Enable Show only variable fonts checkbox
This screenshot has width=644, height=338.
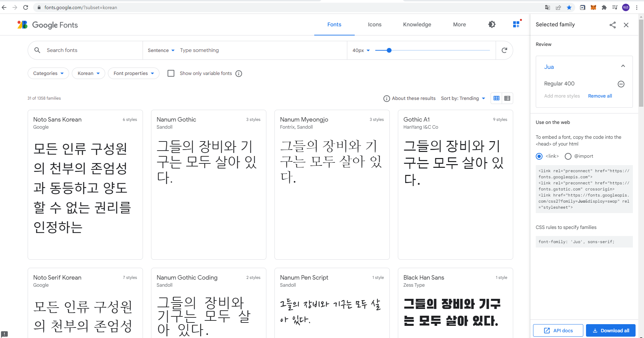(171, 73)
